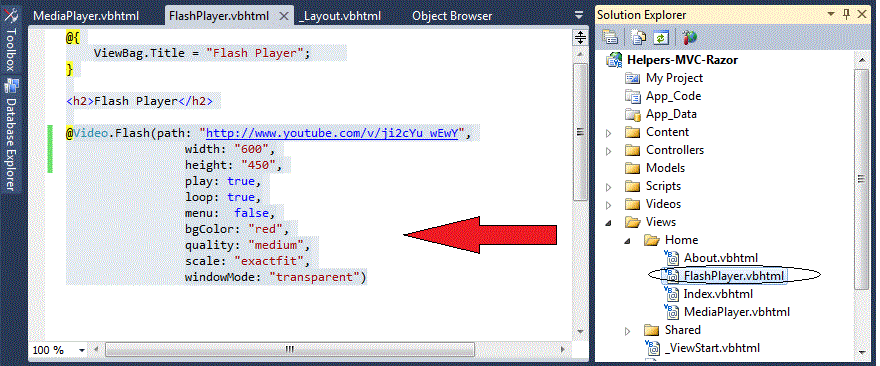Click the bgColor: "red" code line

tap(236, 230)
